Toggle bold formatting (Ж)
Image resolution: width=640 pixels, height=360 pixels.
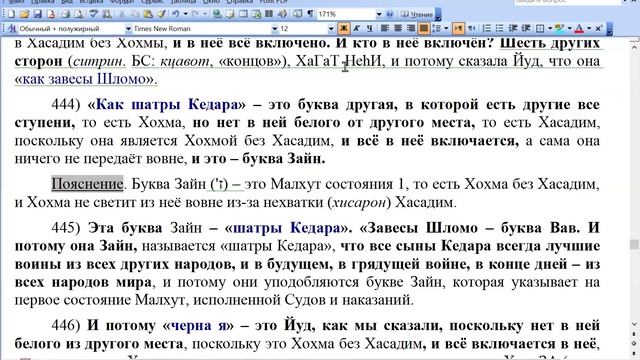point(344,28)
